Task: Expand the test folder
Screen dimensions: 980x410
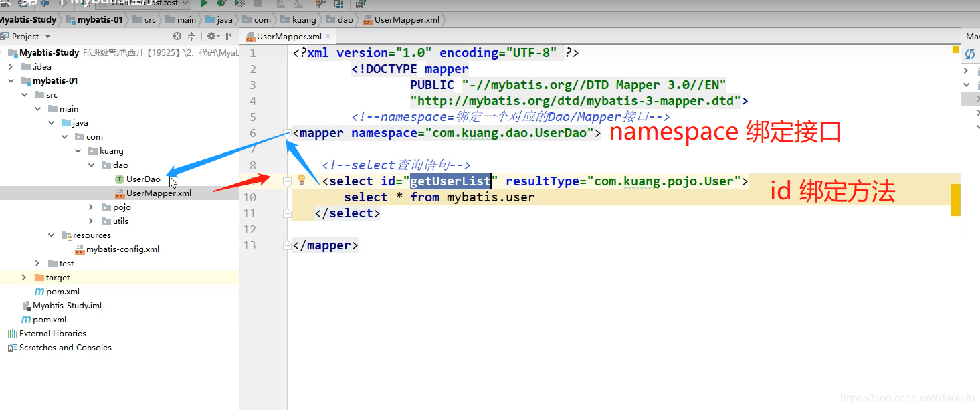Action: coord(38,263)
